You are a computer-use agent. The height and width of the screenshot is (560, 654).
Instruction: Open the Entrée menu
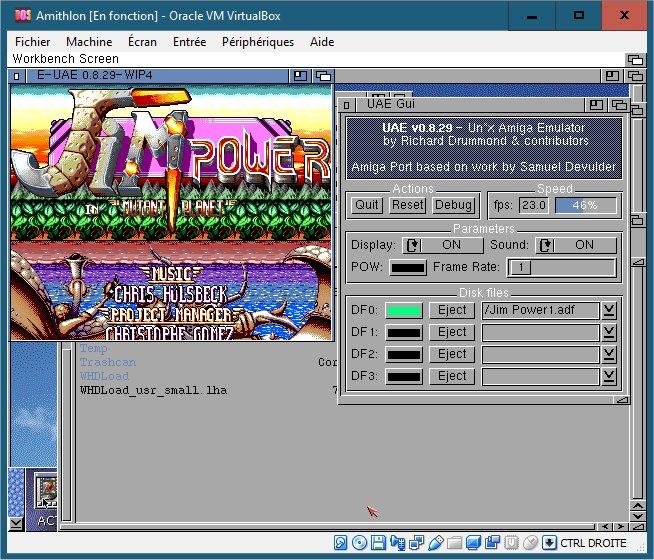point(189,42)
